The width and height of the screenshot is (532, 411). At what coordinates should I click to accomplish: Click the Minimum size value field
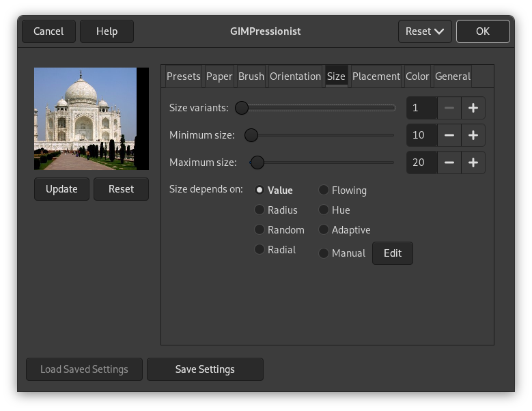coord(421,135)
